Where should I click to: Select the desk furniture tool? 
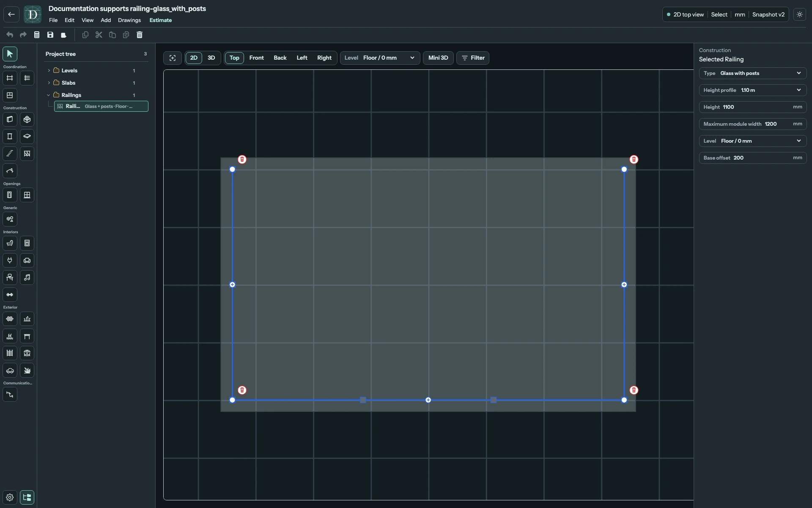tap(10, 278)
